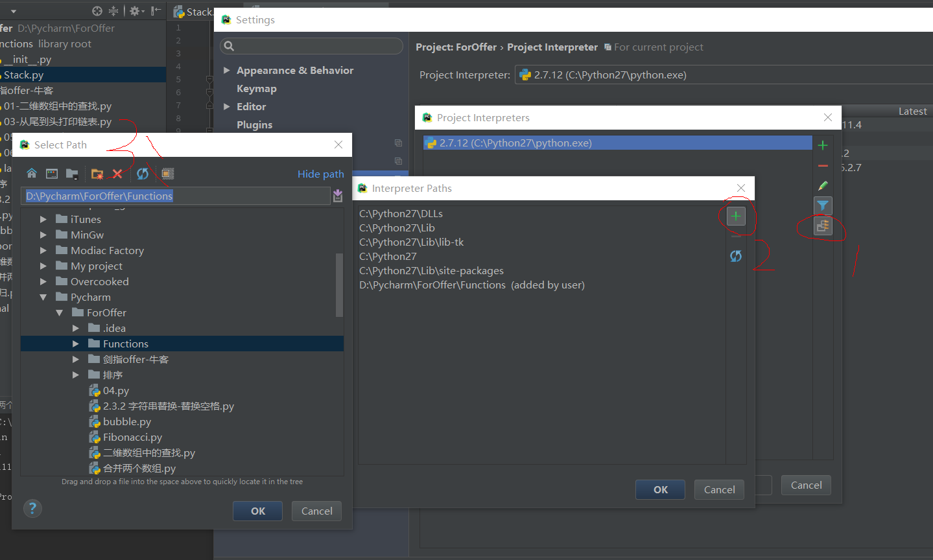Image resolution: width=933 pixels, height=560 pixels.
Task: Refresh the Select Path file tree
Action: 143,174
